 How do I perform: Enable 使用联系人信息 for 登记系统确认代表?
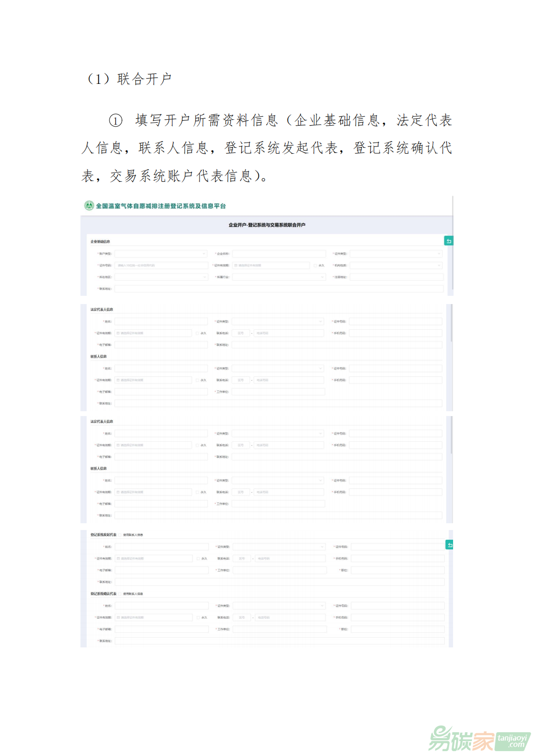point(120,594)
